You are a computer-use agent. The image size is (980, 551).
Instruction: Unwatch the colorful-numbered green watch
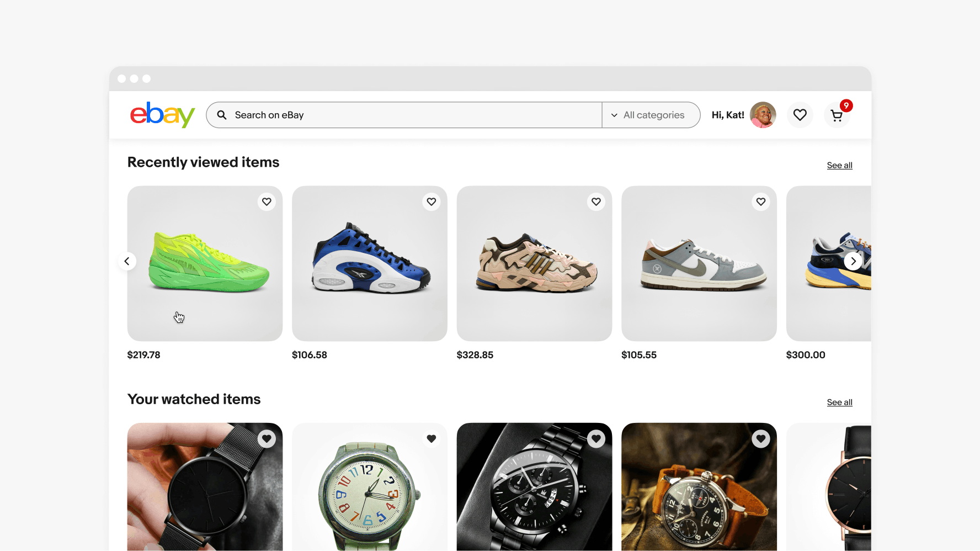[432, 439]
